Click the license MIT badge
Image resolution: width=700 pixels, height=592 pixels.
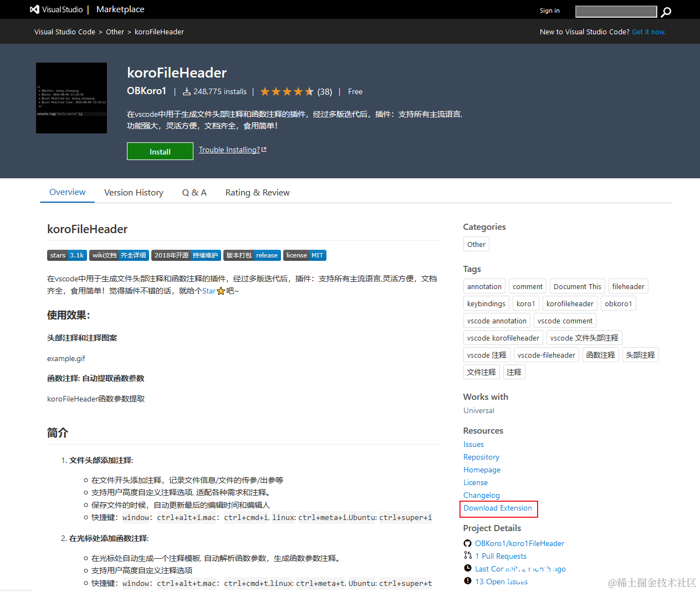305,255
